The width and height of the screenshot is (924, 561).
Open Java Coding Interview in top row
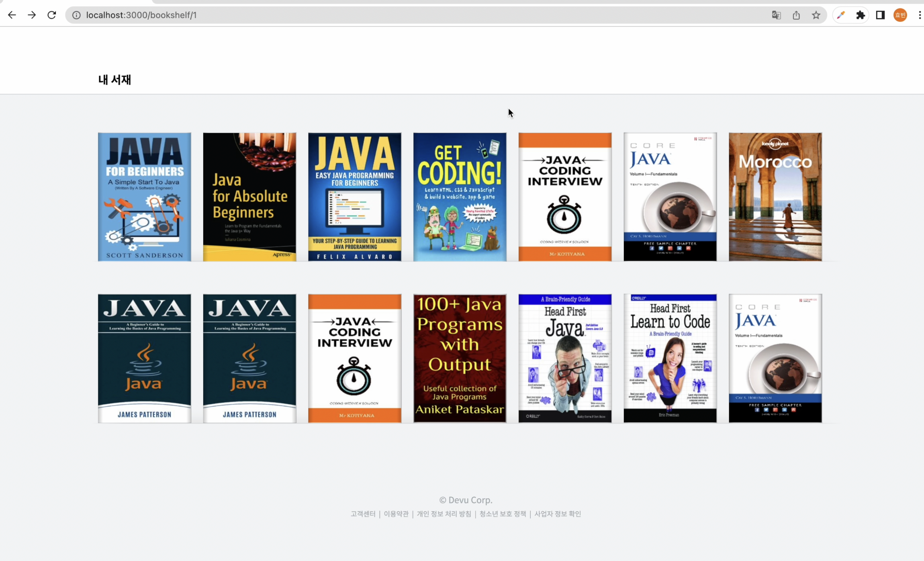[565, 197]
